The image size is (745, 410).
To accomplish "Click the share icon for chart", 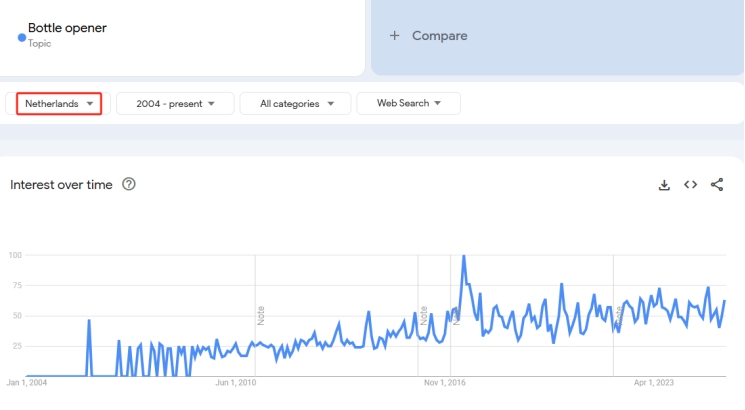I will coord(717,185).
